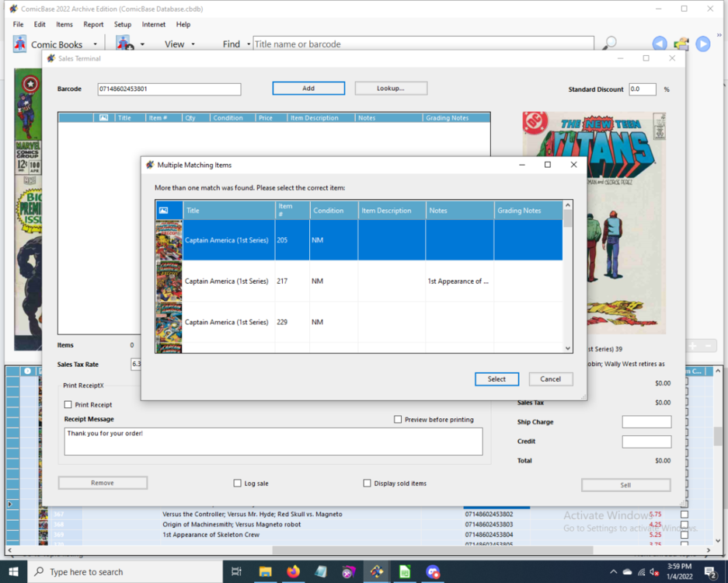Click the blue forward navigation arrow
Viewport: 728px width, 583px height.
tap(703, 44)
